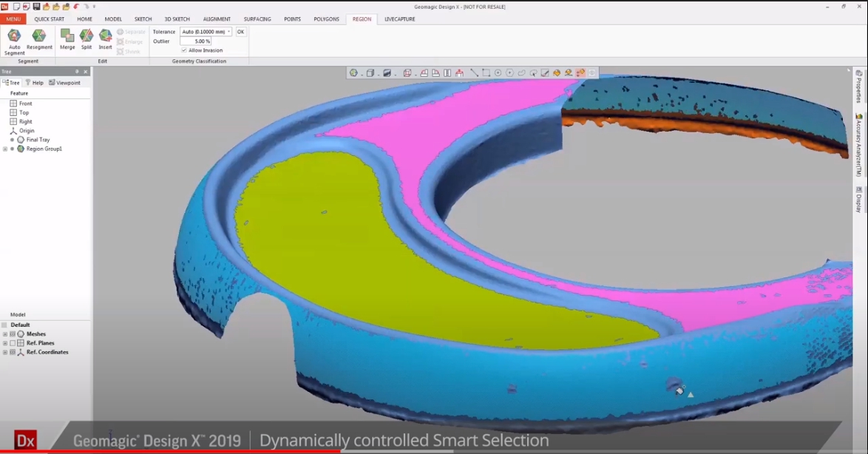
Task: Enable the Allow Invasion checkbox
Action: point(184,50)
